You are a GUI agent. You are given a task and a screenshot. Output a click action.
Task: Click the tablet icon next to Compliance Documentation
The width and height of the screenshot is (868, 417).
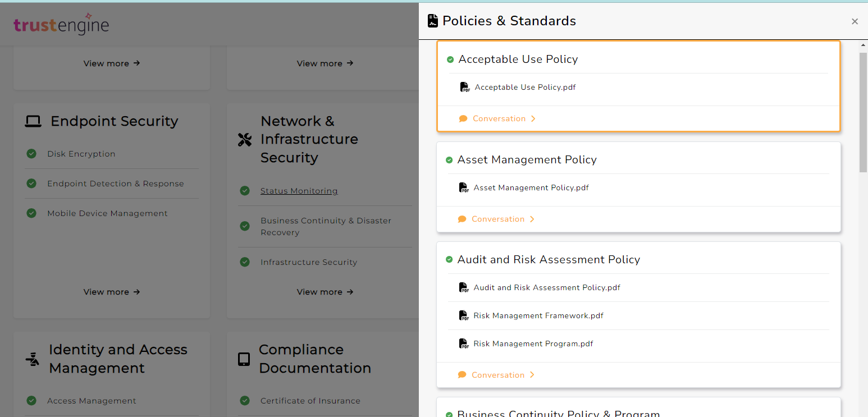[244, 359]
